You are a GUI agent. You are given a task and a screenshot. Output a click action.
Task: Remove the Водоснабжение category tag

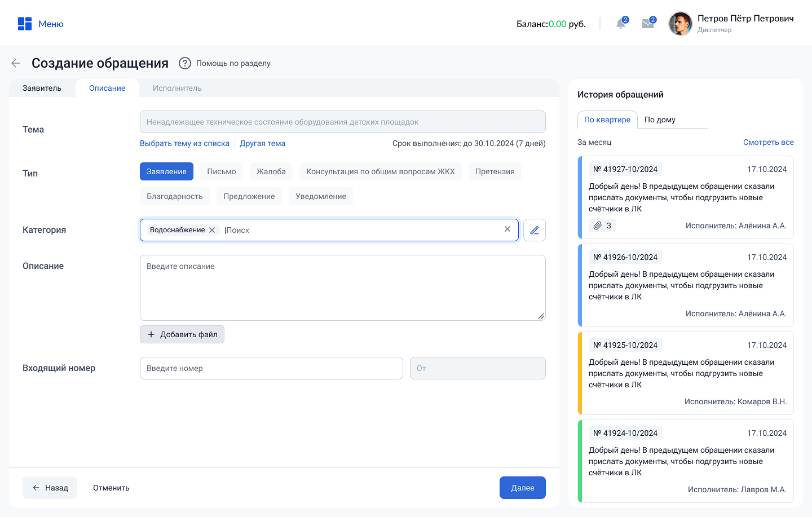tap(212, 230)
